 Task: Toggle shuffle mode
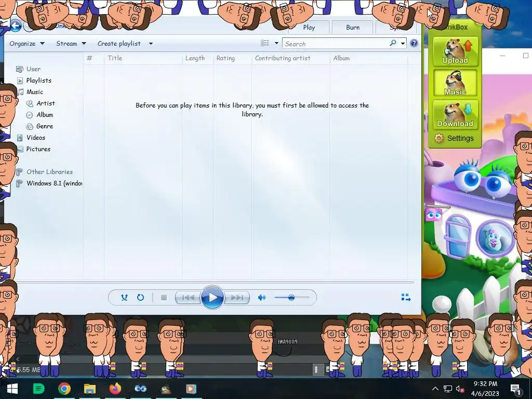coord(124,298)
